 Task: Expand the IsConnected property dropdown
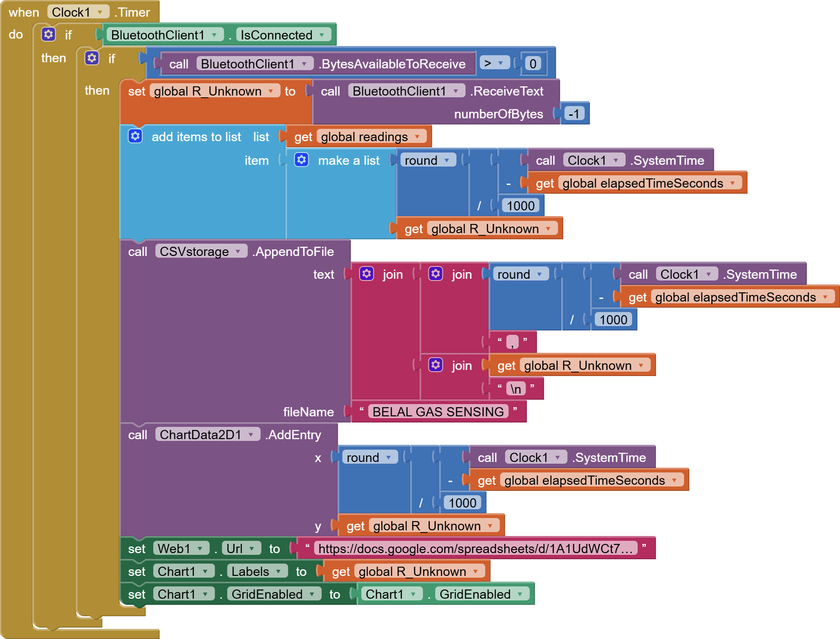coord(322,35)
